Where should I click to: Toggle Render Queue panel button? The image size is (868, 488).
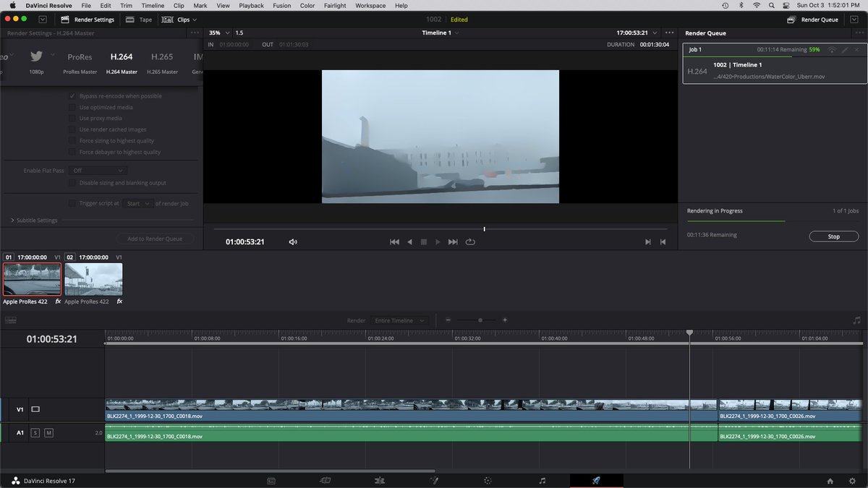[813, 20]
